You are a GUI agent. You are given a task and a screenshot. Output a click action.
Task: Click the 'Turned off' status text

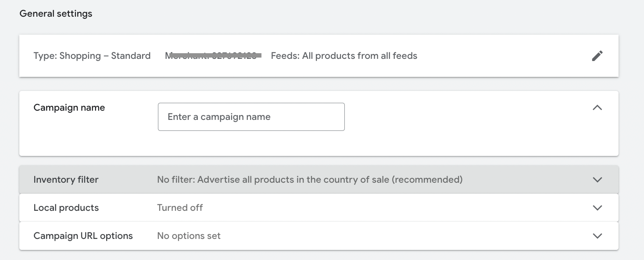180,208
